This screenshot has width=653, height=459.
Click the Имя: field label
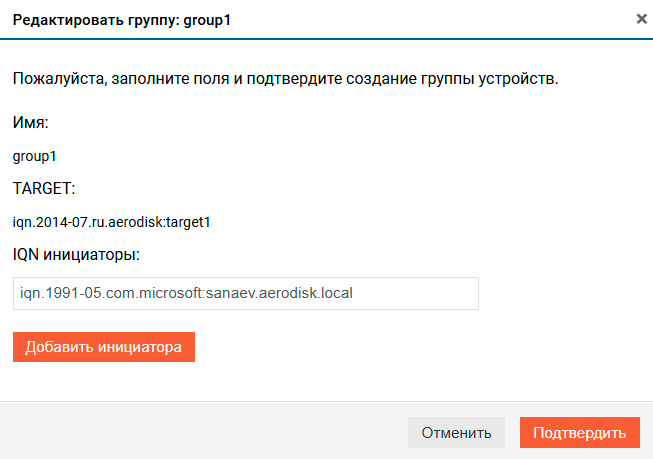[x=30, y=122]
